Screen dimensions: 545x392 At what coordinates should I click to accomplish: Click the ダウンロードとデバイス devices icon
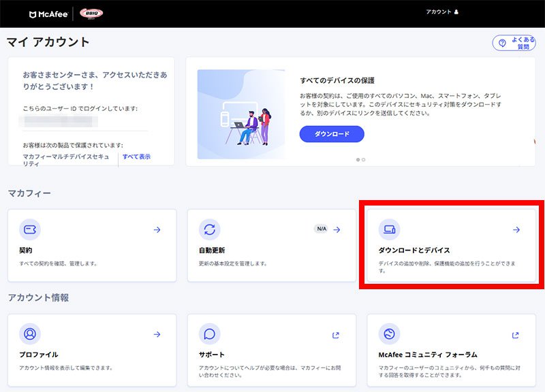click(389, 229)
